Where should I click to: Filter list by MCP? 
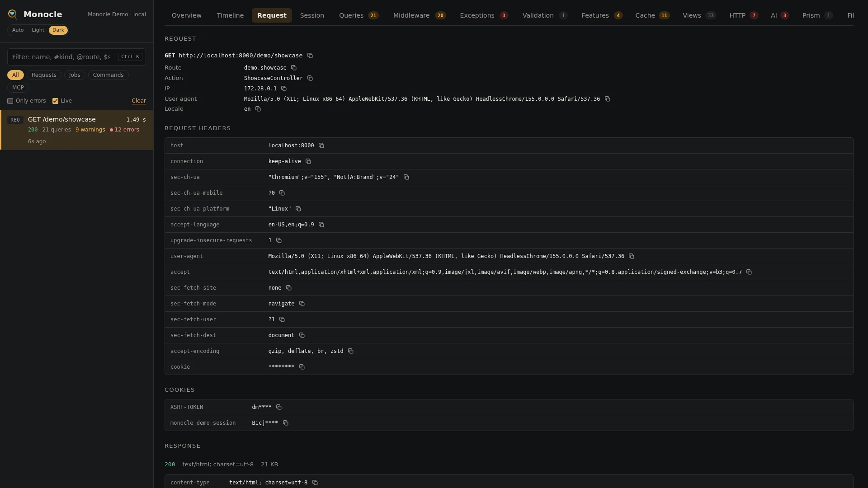[18, 88]
